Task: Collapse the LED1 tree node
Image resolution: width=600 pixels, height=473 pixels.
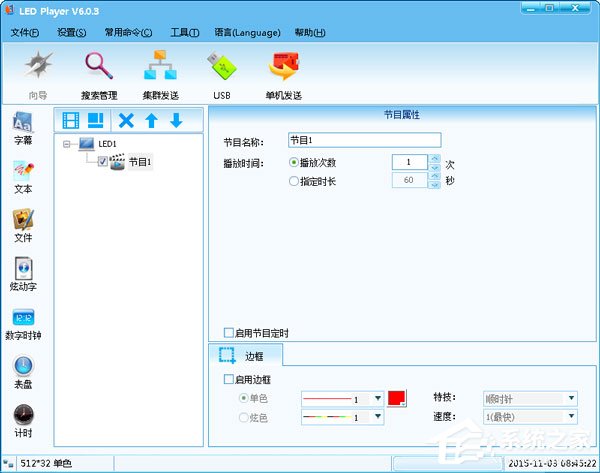Action: (x=66, y=143)
